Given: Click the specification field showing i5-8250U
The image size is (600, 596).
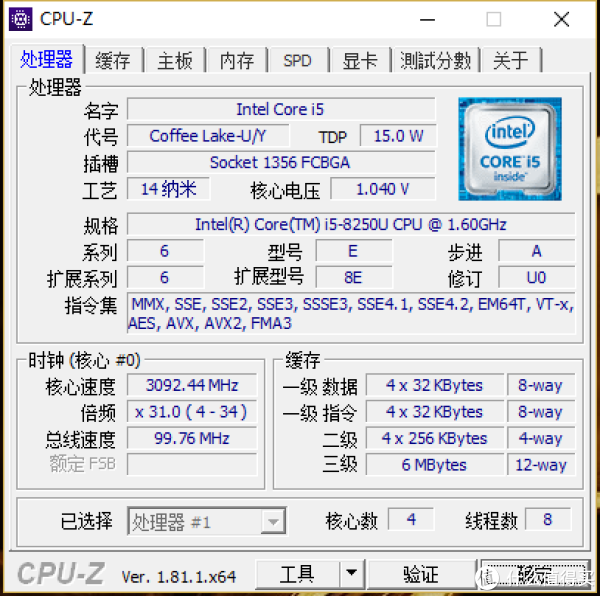Looking at the screenshot, I should tap(351, 224).
